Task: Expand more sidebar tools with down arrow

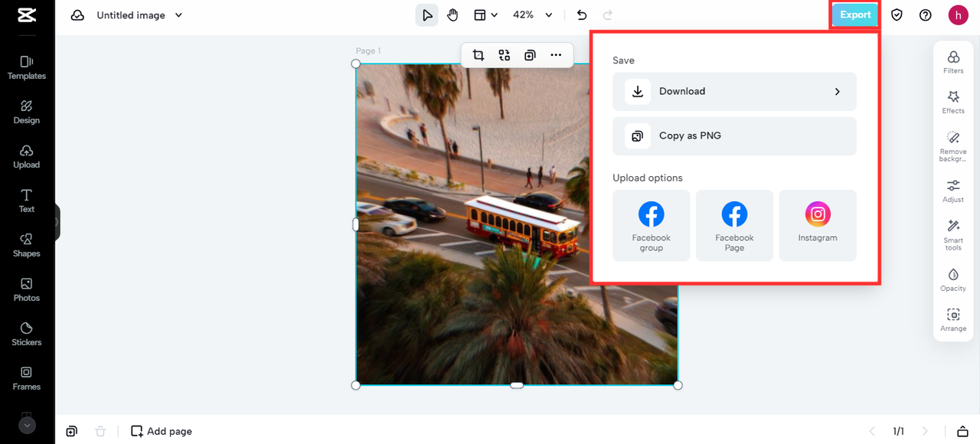Action: pyautogui.click(x=27, y=425)
